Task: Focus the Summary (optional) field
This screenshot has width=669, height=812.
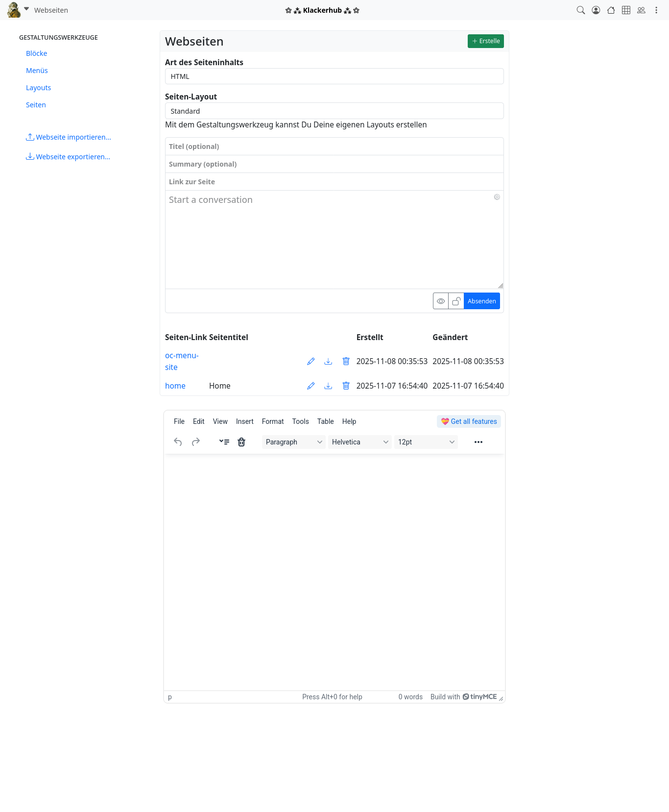Action: 334,164
